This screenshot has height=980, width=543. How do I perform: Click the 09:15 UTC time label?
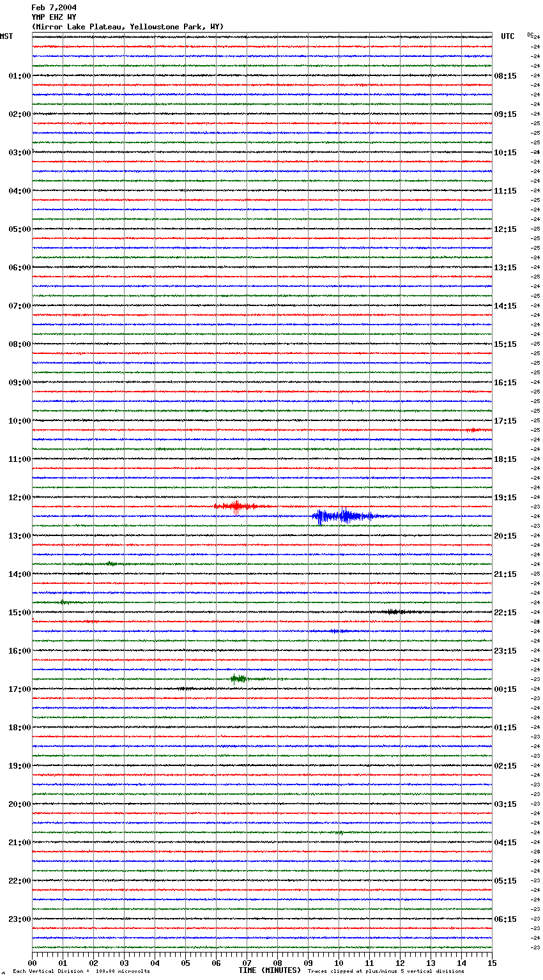[x=505, y=114]
